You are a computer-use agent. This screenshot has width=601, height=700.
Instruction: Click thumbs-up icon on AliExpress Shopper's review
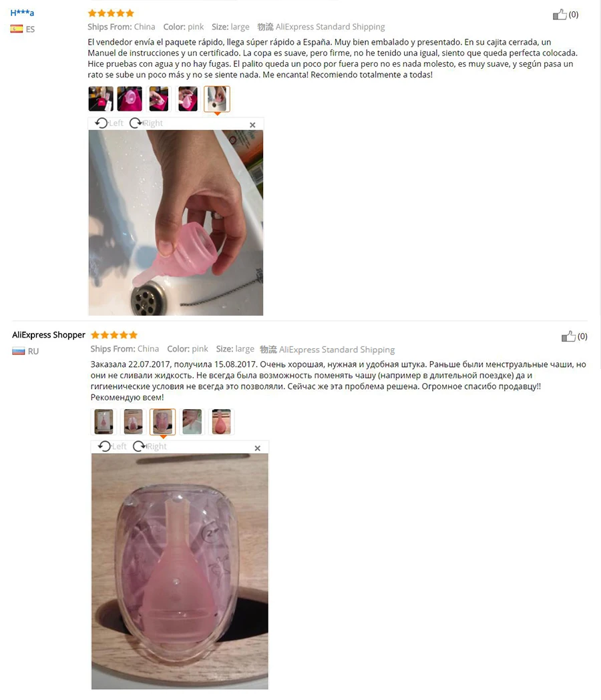pyautogui.click(x=568, y=336)
